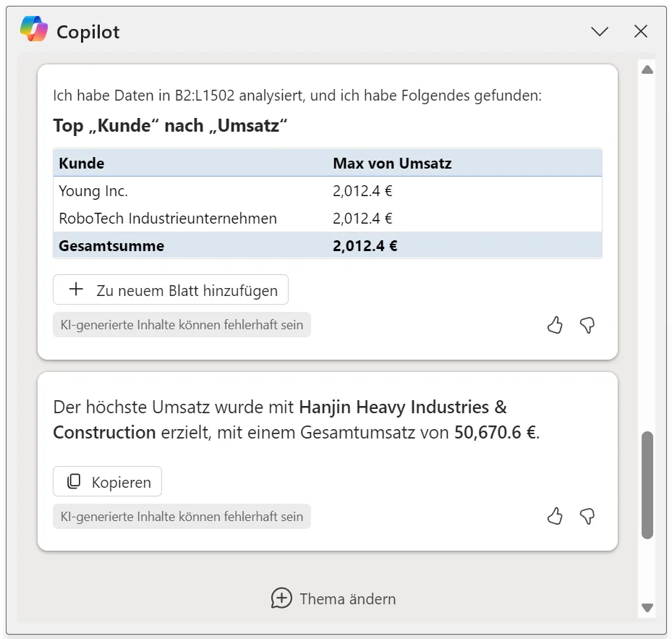Select the 'Max von Umsatz' column header
672x639 pixels.
pos(392,164)
